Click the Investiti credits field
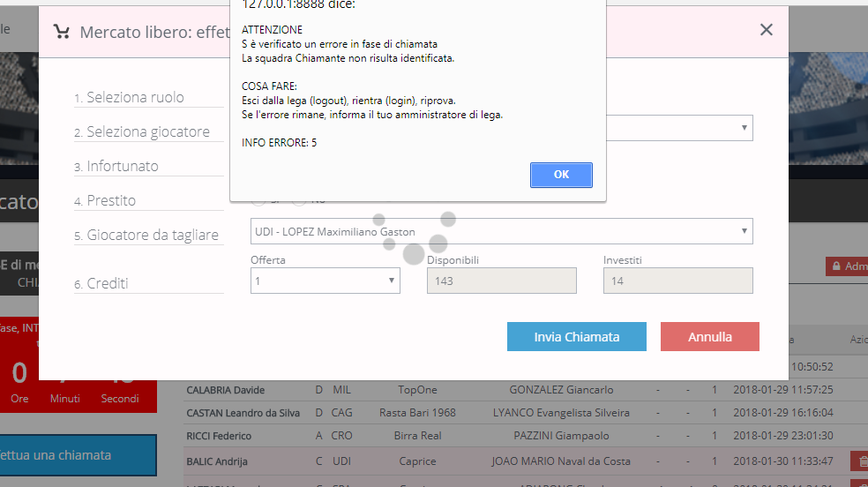 pyautogui.click(x=677, y=281)
